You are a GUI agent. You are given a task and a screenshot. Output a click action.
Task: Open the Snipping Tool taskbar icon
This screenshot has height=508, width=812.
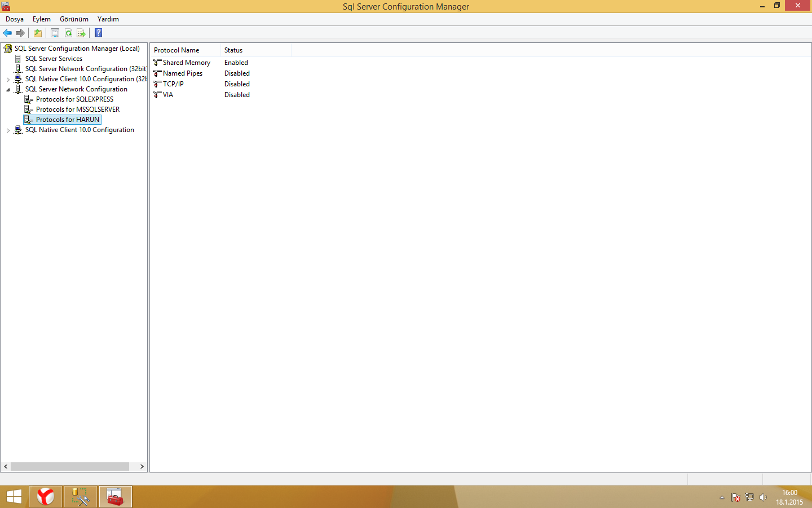pos(81,497)
